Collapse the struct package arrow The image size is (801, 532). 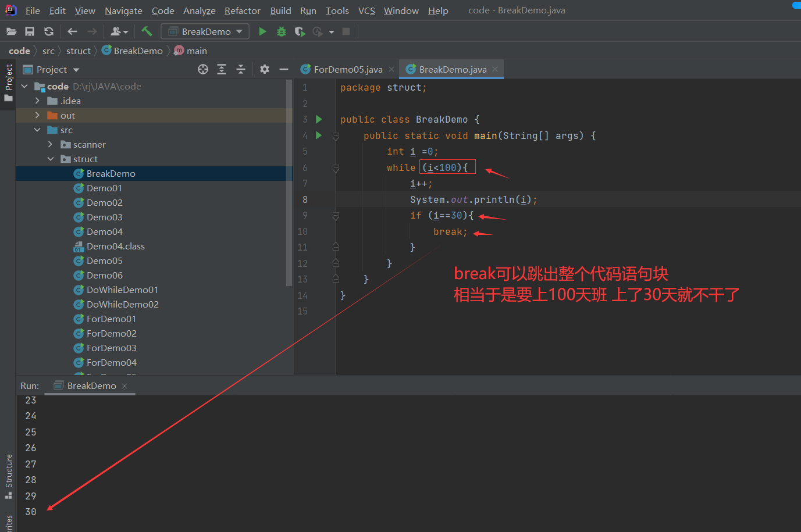click(x=51, y=159)
